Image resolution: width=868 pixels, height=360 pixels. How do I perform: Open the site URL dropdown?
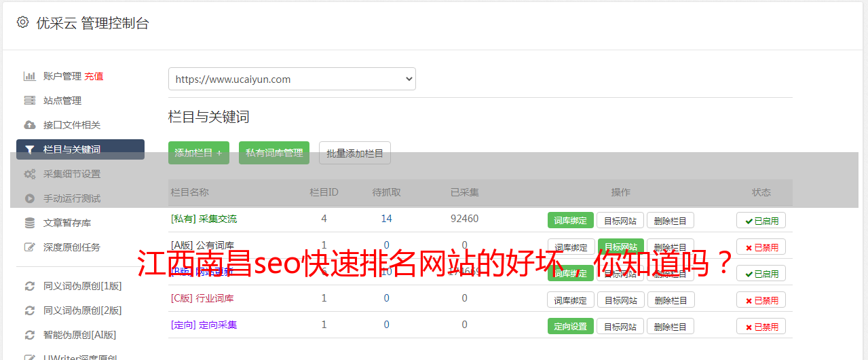(x=292, y=79)
